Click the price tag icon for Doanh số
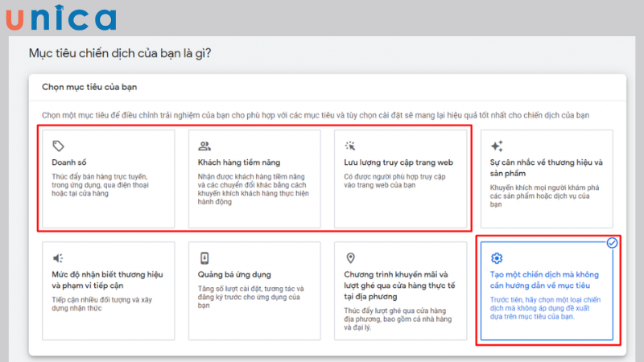Screen dimensions: 644x362 pyautogui.click(x=58, y=146)
